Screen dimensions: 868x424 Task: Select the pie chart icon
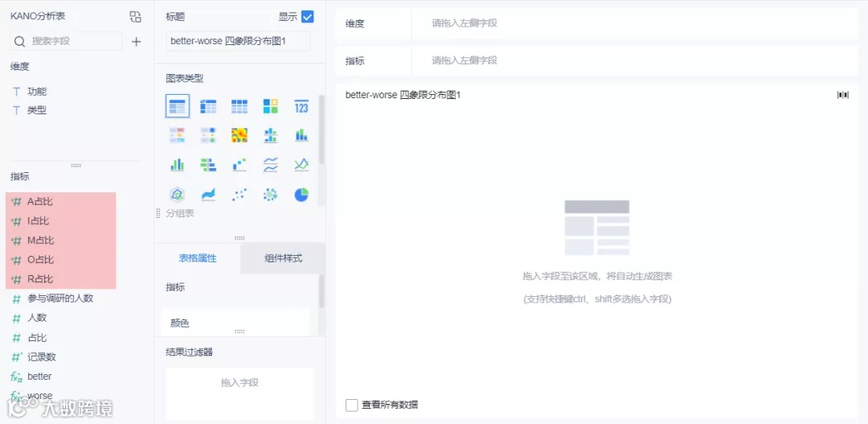(301, 195)
